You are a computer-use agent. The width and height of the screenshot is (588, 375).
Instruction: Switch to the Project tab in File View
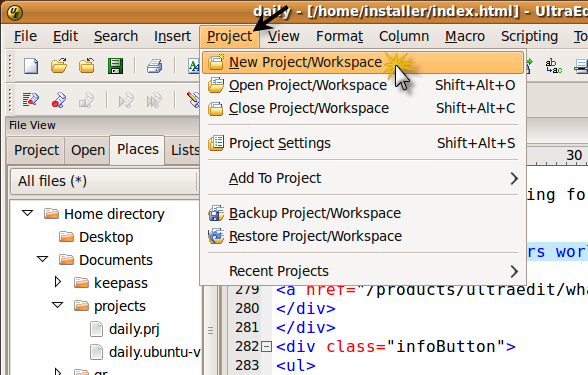pos(36,150)
